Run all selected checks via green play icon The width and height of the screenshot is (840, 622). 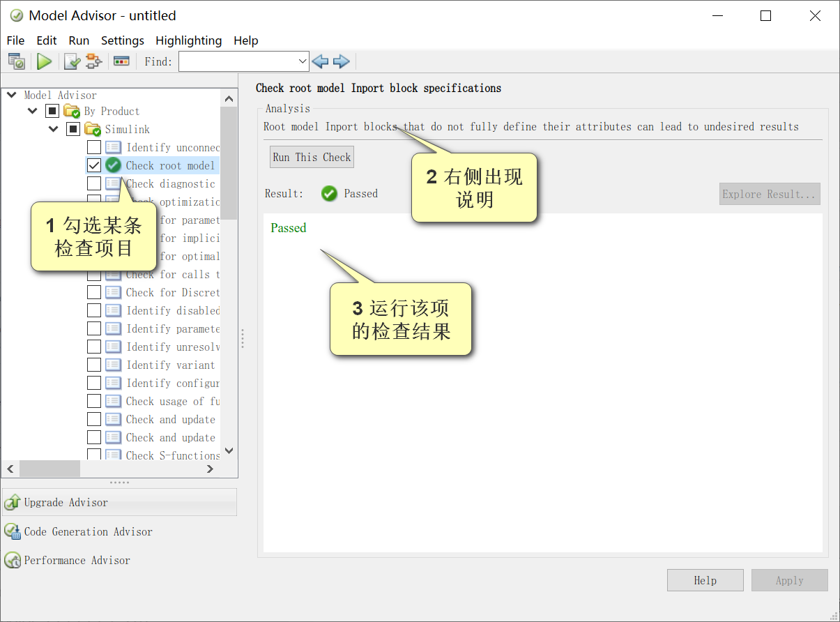click(44, 61)
